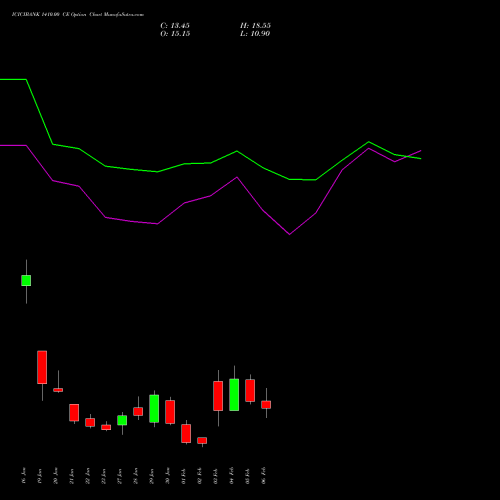Select the lowest red candle for 02 Feb
Viewport: 500px width, 500px height.
point(202,441)
